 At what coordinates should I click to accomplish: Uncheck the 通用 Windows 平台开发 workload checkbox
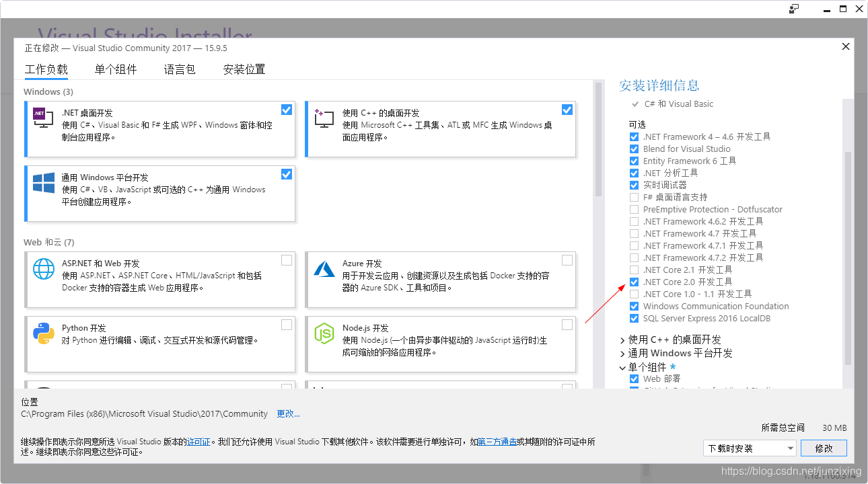[x=287, y=174]
